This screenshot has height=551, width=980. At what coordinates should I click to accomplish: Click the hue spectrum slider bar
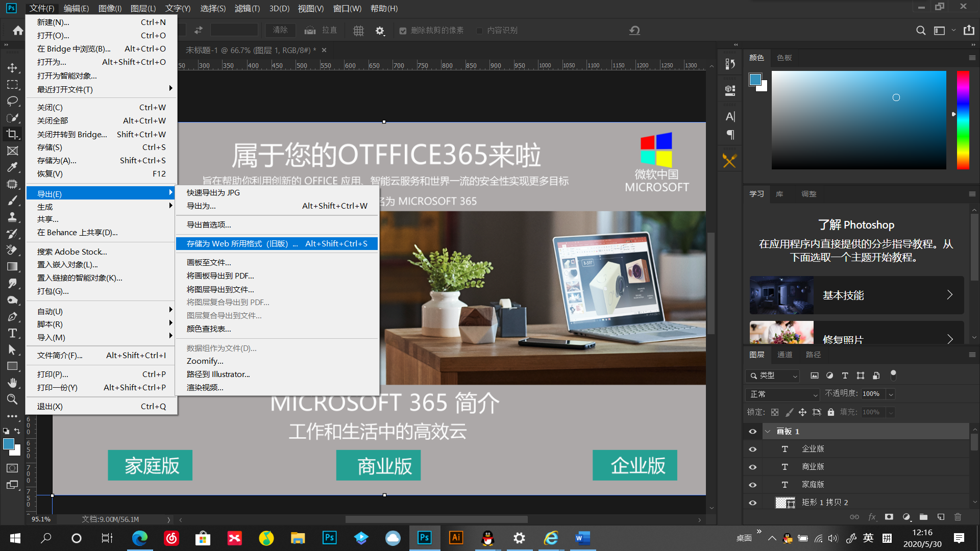pyautogui.click(x=963, y=120)
